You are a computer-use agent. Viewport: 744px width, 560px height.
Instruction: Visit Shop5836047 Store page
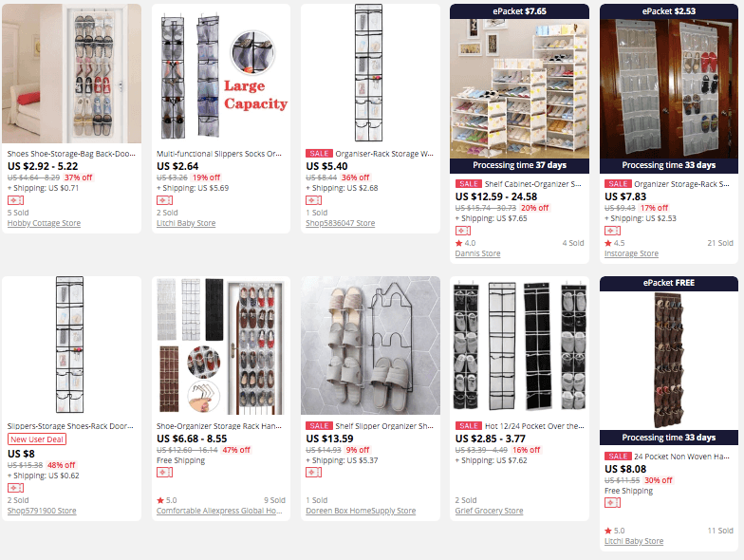[x=340, y=223]
